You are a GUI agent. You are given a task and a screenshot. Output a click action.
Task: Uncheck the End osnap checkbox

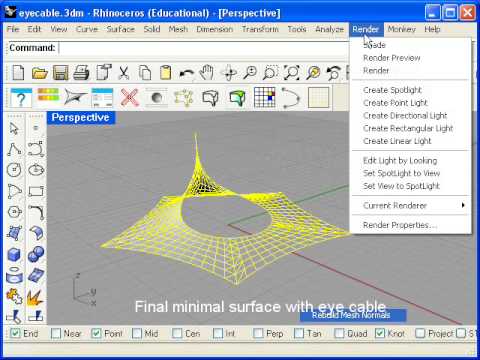coord(15,333)
